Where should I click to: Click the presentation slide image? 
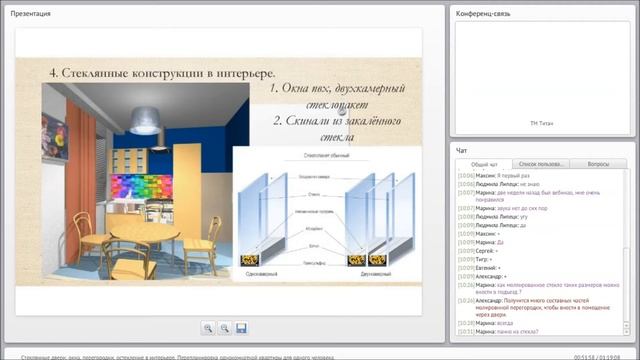click(x=219, y=171)
